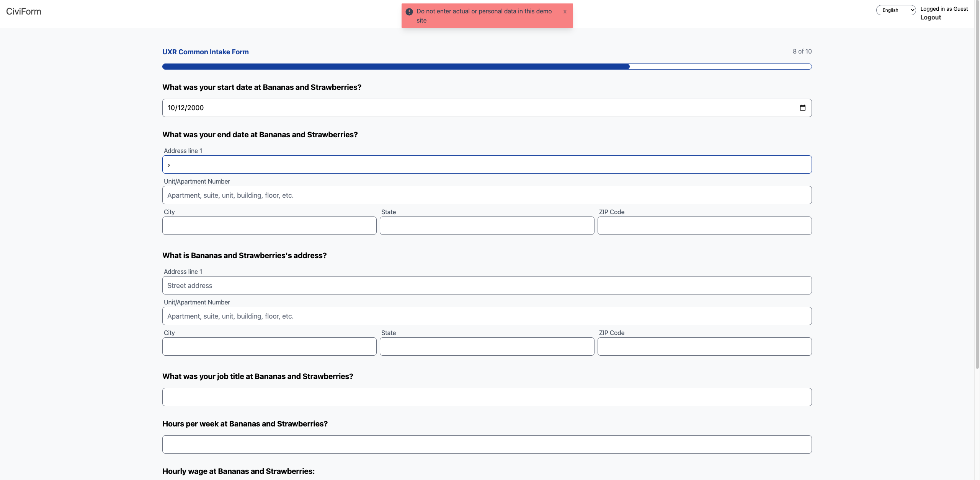Click the CiviForm logo
Viewport: 980px width, 480px height.
coord(24,11)
